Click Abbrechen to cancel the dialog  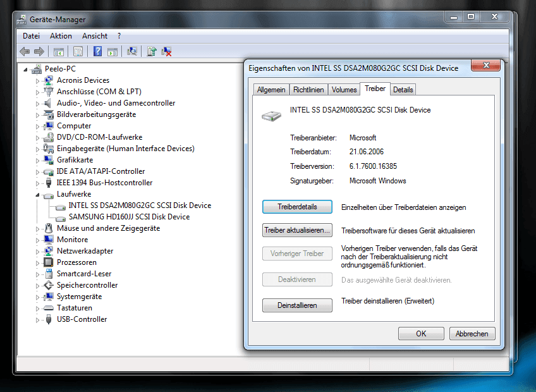click(x=472, y=333)
